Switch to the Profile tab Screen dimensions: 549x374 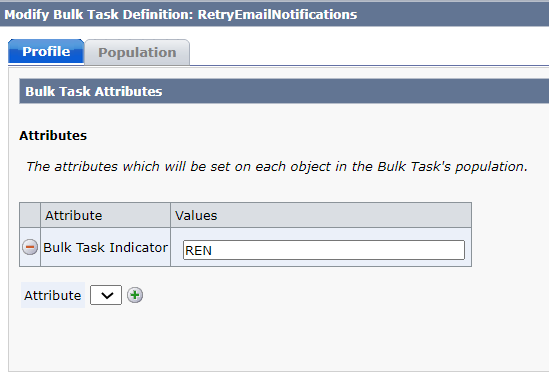pyautogui.click(x=46, y=51)
